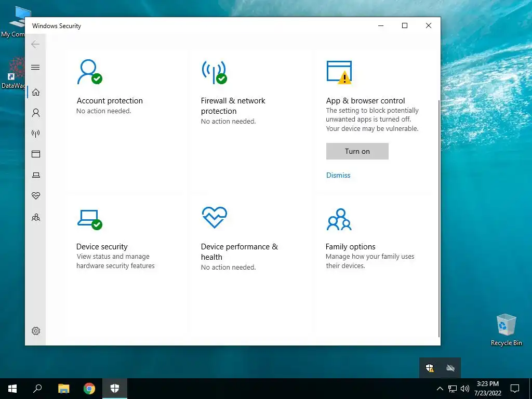Click the App & browser control warning icon
The height and width of the screenshot is (399, 532).
coord(339,72)
